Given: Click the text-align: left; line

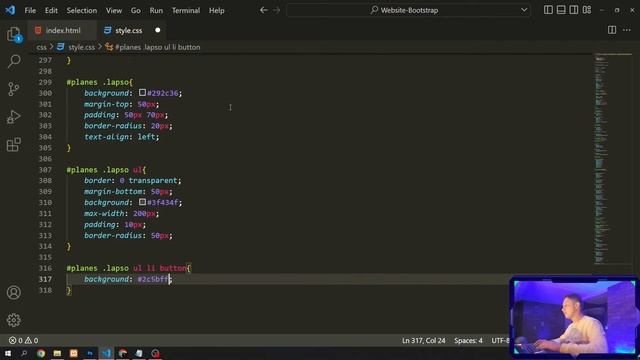Looking at the screenshot, I should pyautogui.click(x=122, y=137).
